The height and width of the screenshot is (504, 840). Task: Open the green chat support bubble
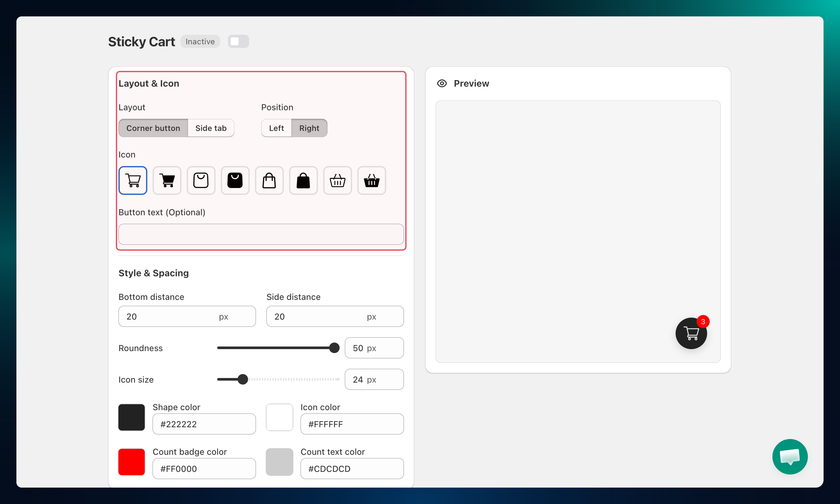(x=790, y=456)
